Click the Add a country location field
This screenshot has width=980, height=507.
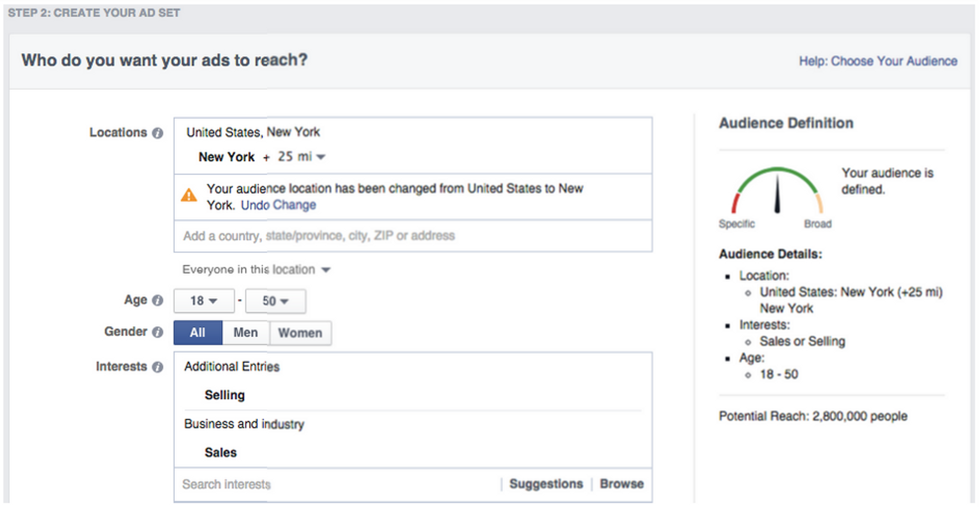413,236
